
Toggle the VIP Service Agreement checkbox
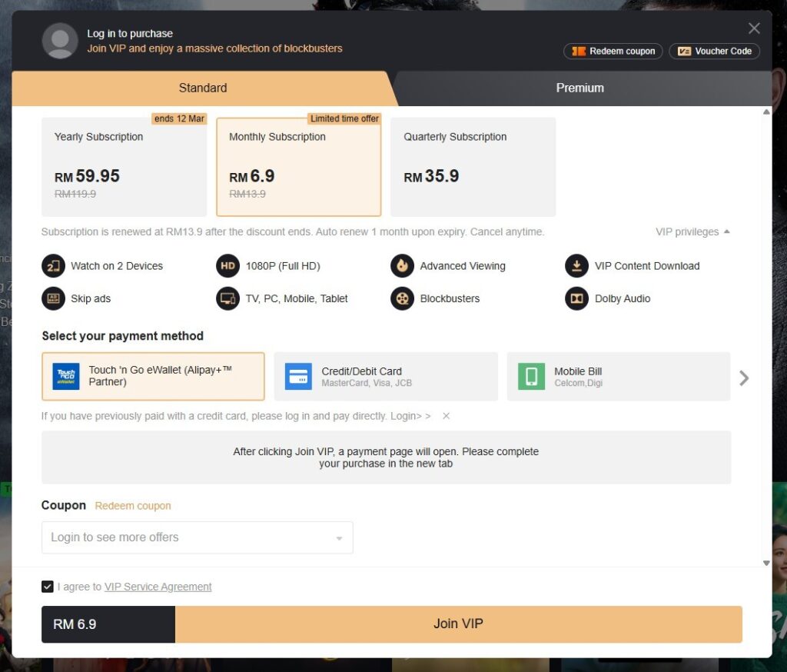pyautogui.click(x=48, y=587)
